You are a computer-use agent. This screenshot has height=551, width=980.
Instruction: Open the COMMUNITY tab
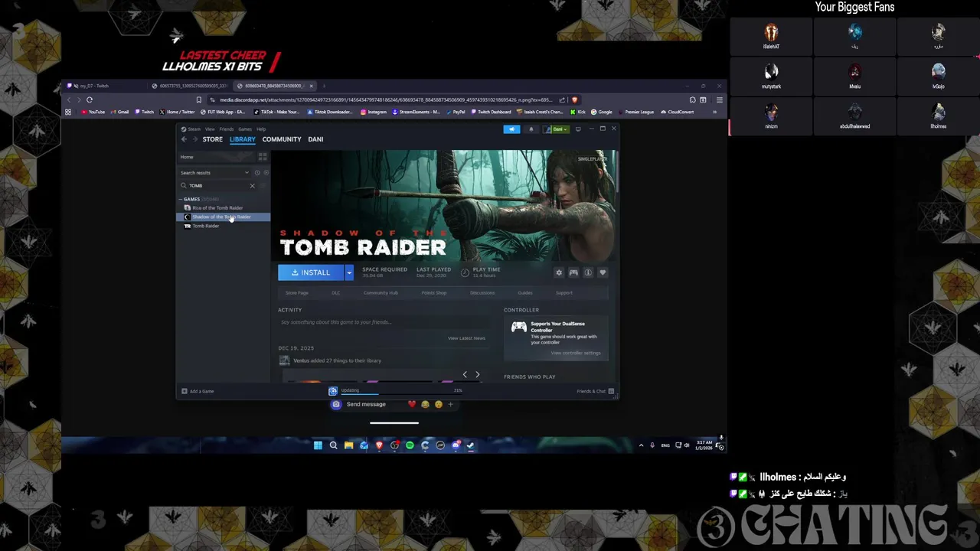pyautogui.click(x=282, y=139)
